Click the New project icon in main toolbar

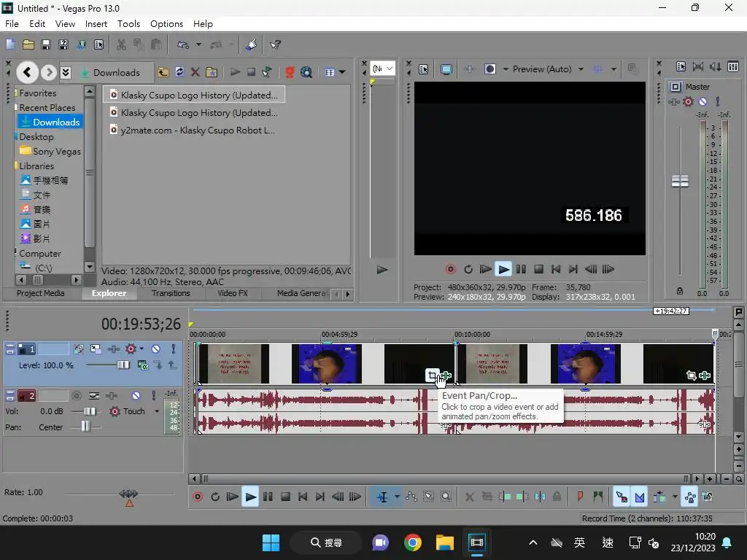10,44
